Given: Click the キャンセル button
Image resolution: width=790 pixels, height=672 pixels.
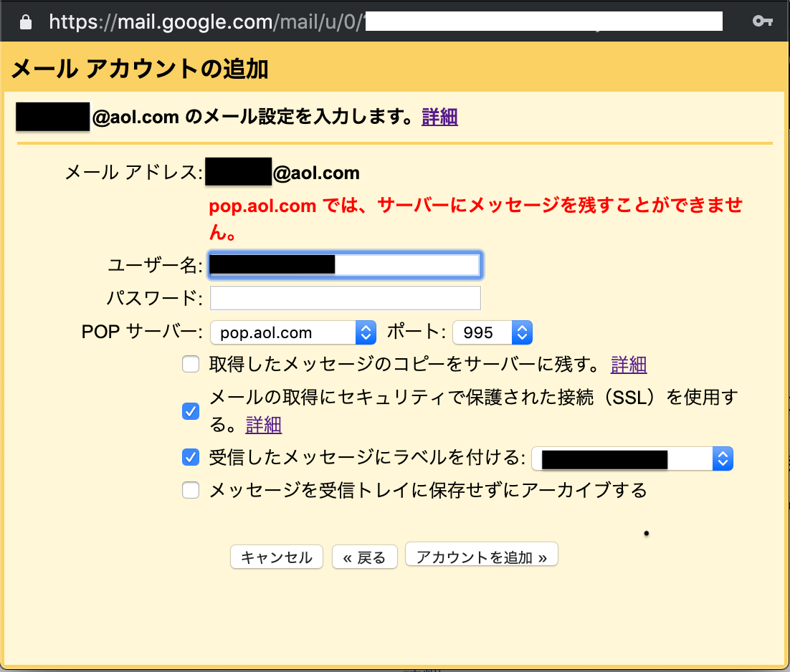Looking at the screenshot, I should [277, 557].
